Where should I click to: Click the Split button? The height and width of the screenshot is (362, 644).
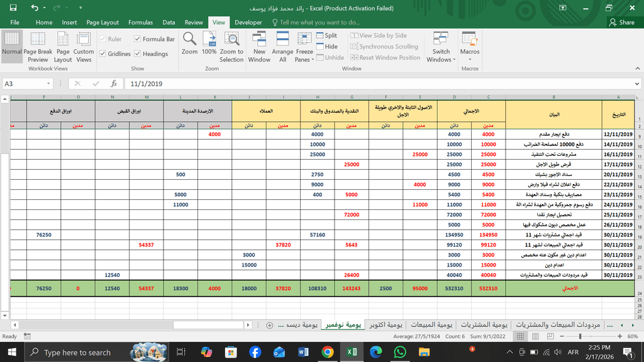click(x=326, y=36)
